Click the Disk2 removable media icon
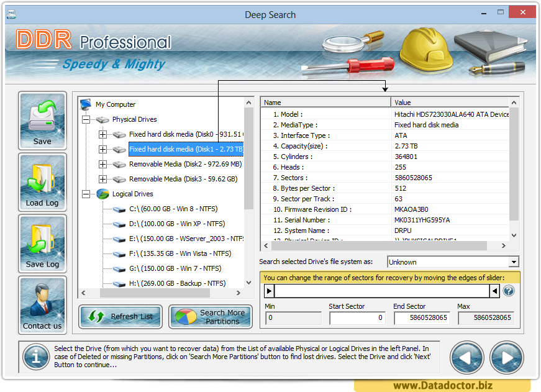Viewport: 541px width, 392px height. [x=119, y=164]
